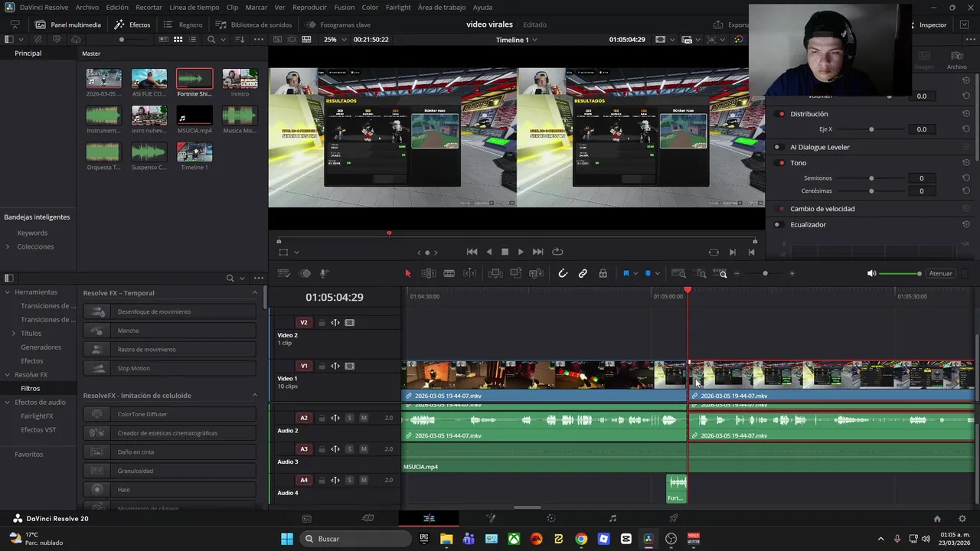
Task: Open the Edición menu
Action: tap(117, 7)
